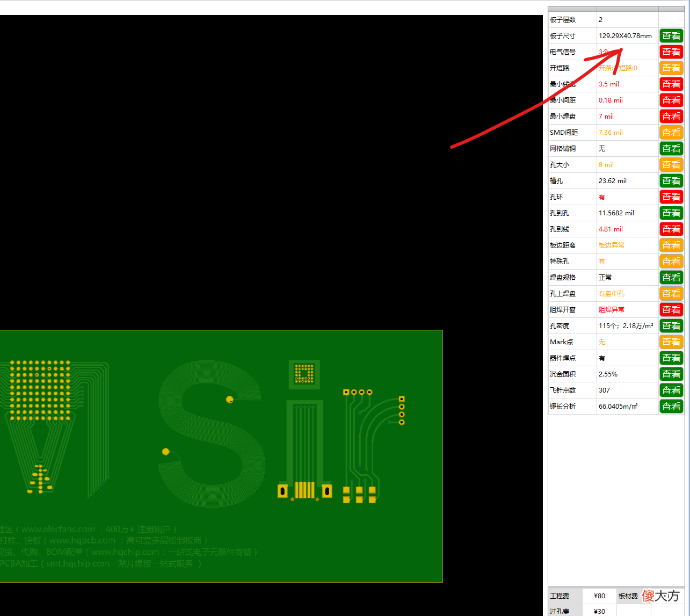Screen dimensions: 690x616
Task: Open 查看 for 飞针点数 307
Action: click(671, 390)
